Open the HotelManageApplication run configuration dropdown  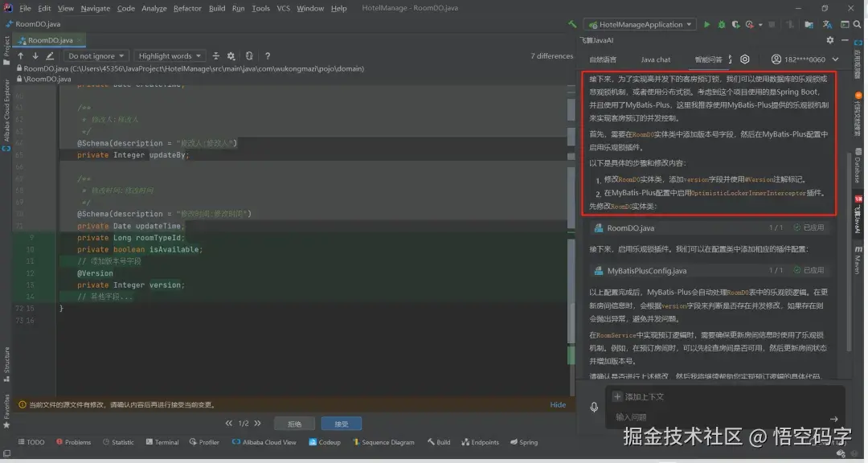pos(640,24)
